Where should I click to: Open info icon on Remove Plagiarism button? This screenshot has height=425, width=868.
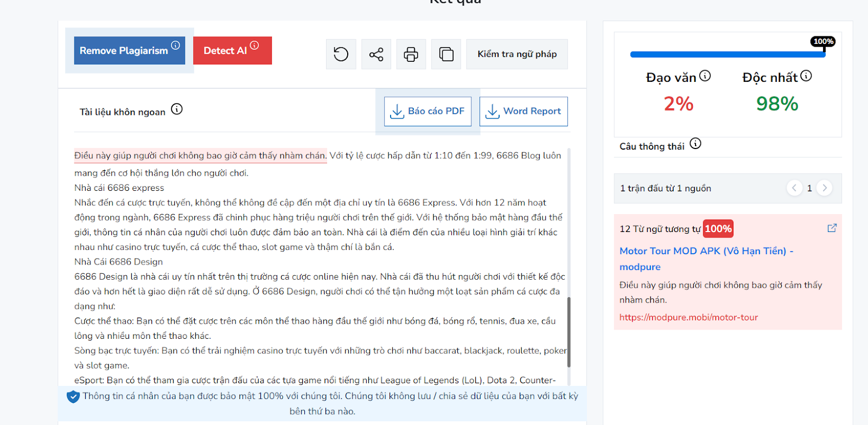[x=175, y=46]
